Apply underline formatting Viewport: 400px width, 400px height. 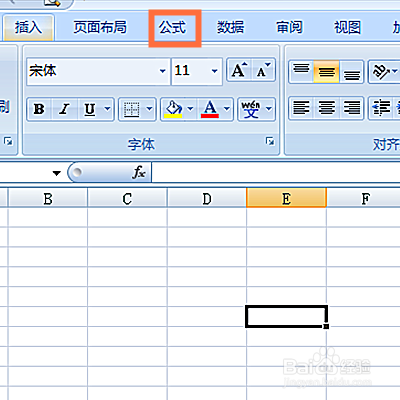pyautogui.click(x=90, y=109)
